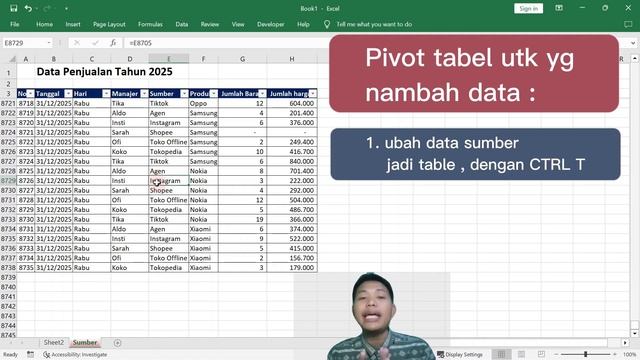Click the Xiaomi cell in row 8738
The height and width of the screenshot is (360, 640).
point(203,268)
